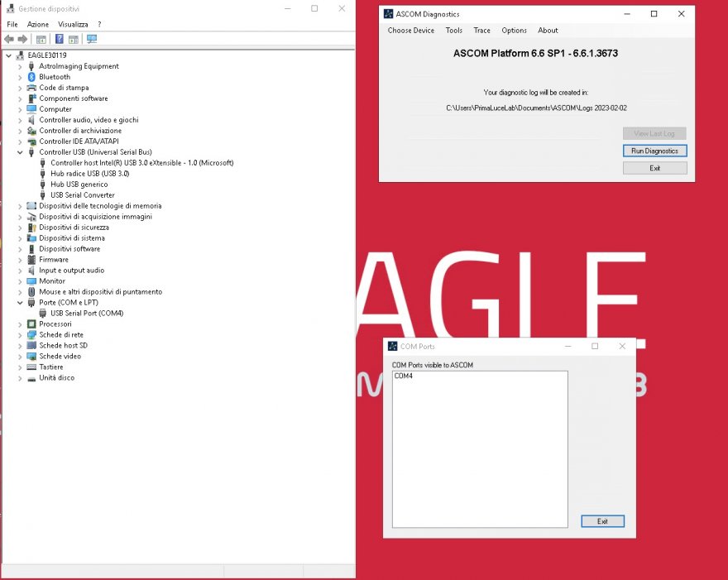Screen dimensions: 728x580
Task: Select Dispositivi di sicurezza category
Action: pos(74,228)
